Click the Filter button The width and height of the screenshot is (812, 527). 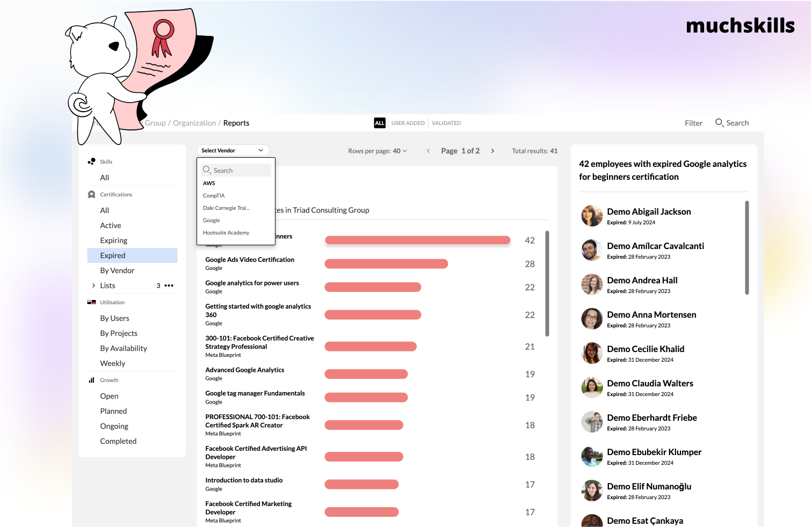pyautogui.click(x=693, y=123)
